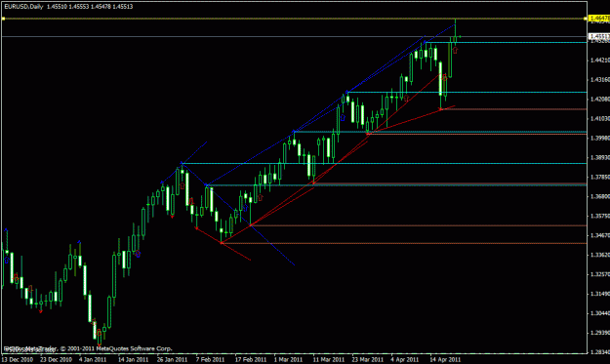Click the 4 Apr 2011 date label

point(405,359)
